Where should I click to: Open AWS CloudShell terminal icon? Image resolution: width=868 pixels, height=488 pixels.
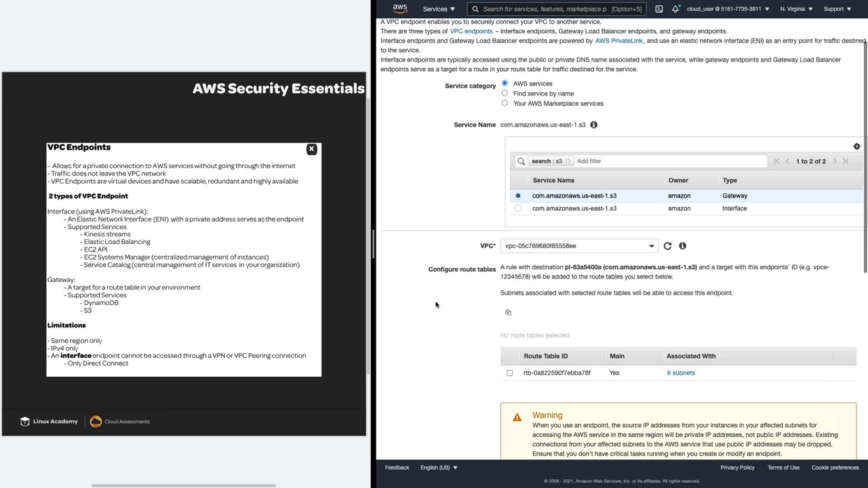658,9
